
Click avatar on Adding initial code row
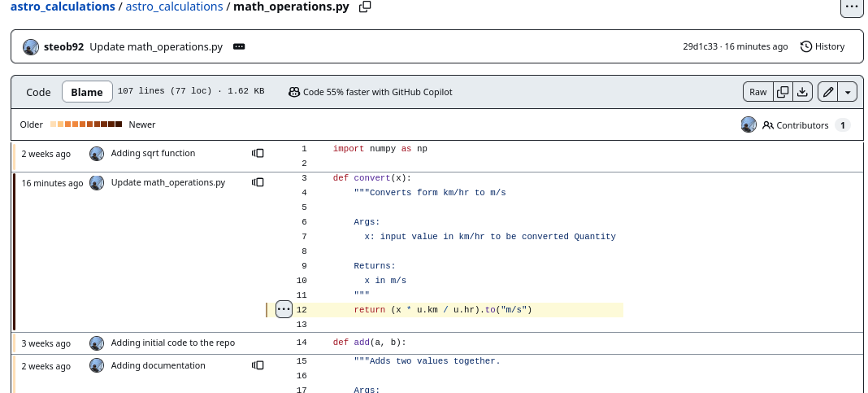point(97,343)
